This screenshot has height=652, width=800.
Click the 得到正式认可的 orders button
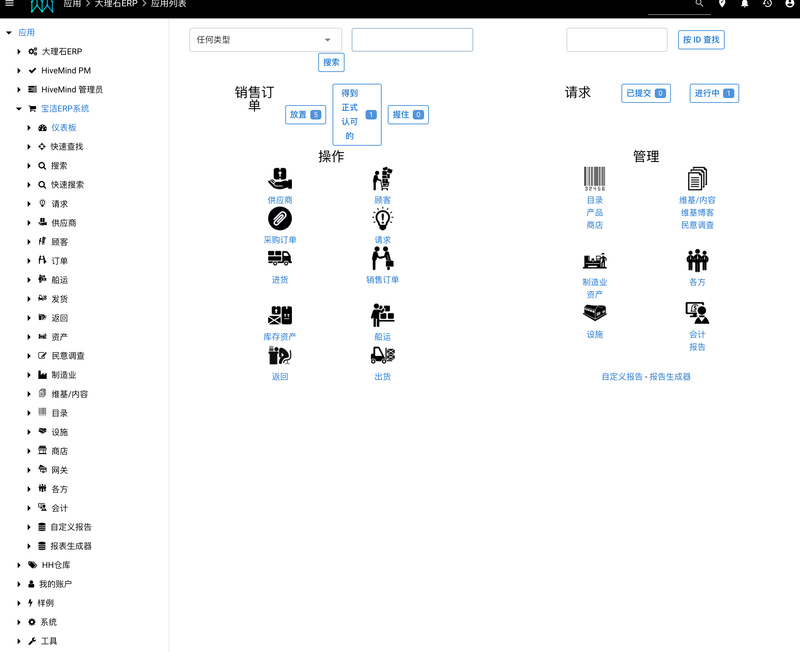tap(357, 115)
